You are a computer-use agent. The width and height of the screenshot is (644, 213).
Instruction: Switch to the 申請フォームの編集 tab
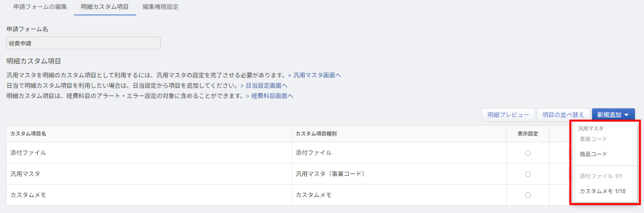tap(41, 7)
